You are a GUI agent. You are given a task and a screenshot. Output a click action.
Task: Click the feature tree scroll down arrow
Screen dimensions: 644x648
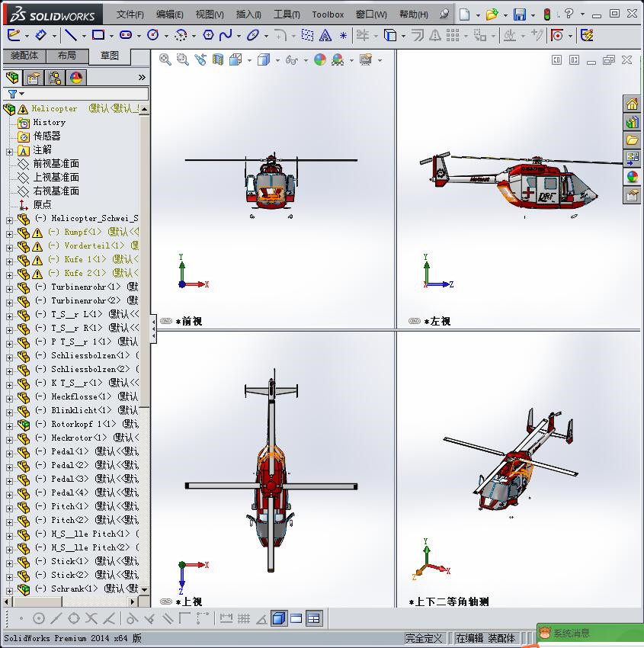tap(144, 590)
